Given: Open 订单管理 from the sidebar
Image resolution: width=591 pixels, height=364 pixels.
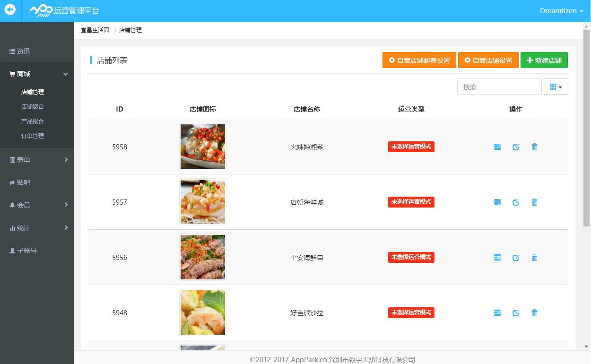Looking at the screenshot, I should 33,136.
